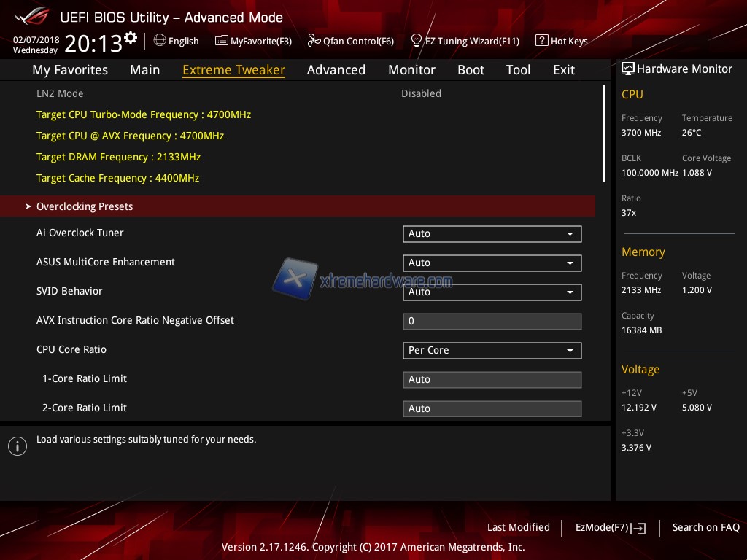Screen dimensions: 747x560
Task: Switch to the Advanced tab
Action: pos(336,70)
